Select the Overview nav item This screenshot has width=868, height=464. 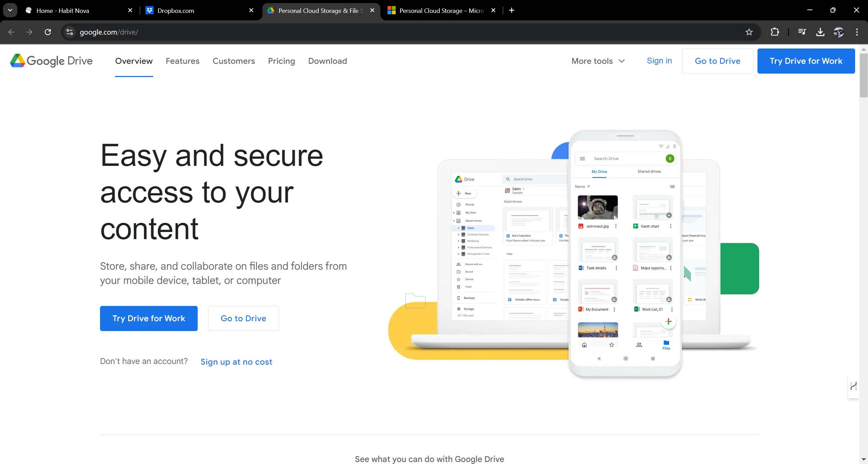tap(134, 61)
